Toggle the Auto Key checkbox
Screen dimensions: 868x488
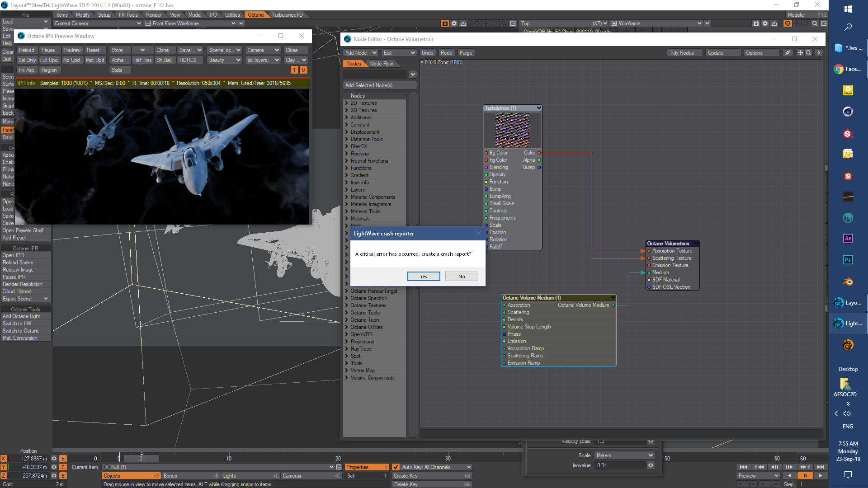pyautogui.click(x=396, y=467)
